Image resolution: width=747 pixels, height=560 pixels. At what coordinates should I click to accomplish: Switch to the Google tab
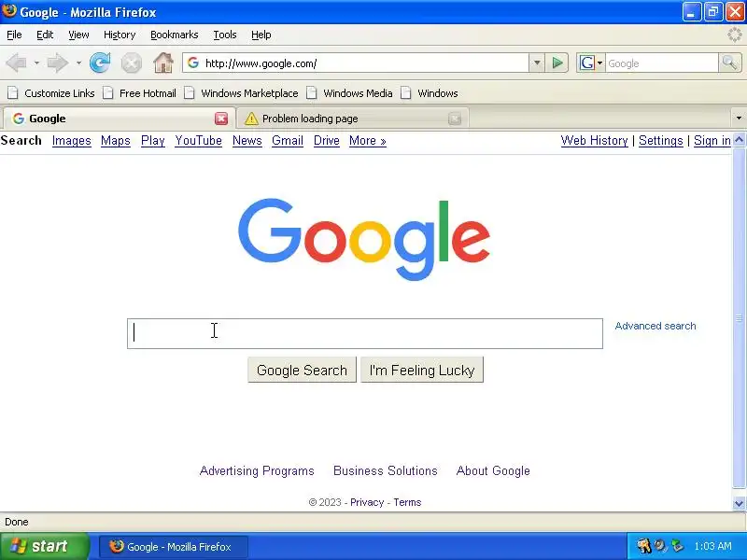click(120, 119)
